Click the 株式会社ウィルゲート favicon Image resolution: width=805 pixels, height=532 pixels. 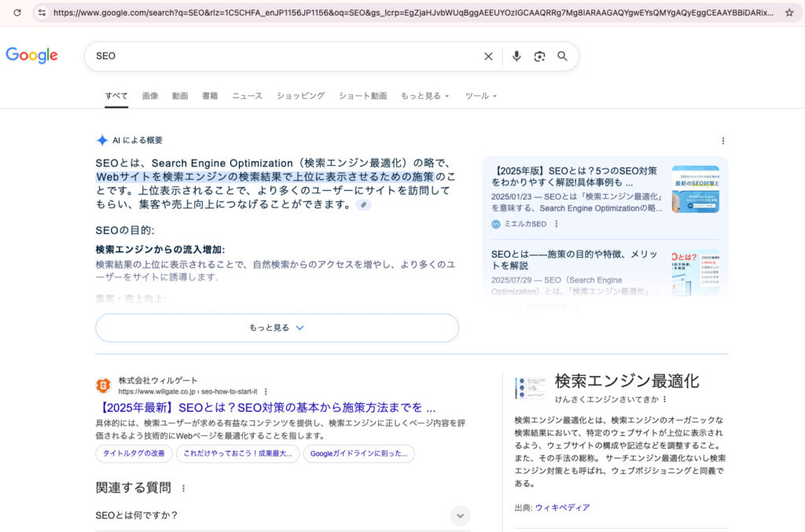pyautogui.click(x=103, y=385)
